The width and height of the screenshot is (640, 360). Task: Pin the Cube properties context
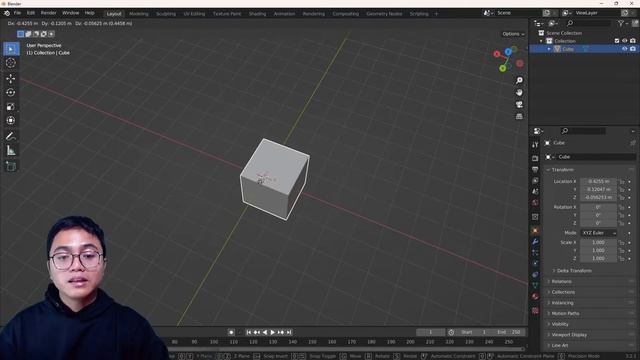[x=633, y=143]
